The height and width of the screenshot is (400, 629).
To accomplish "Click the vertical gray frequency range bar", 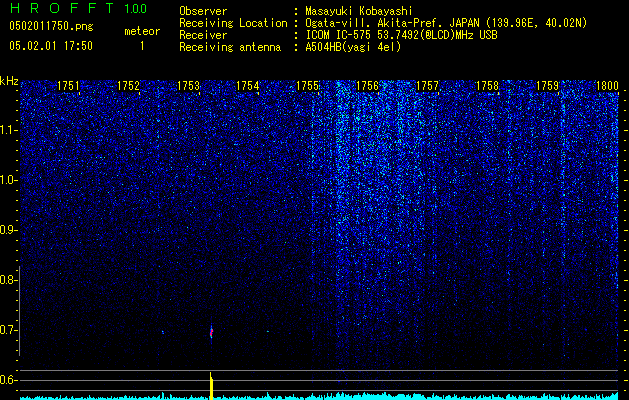I will (x=20, y=311).
